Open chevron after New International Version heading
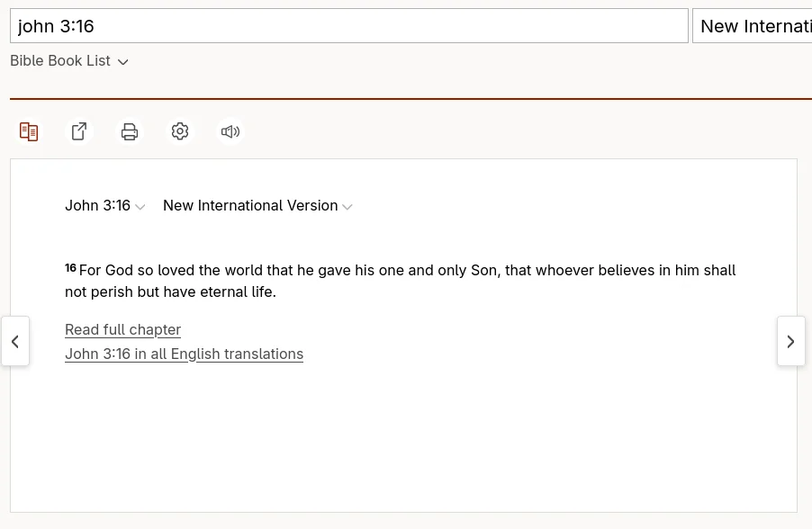This screenshot has height=529, width=812. (x=347, y=207)
